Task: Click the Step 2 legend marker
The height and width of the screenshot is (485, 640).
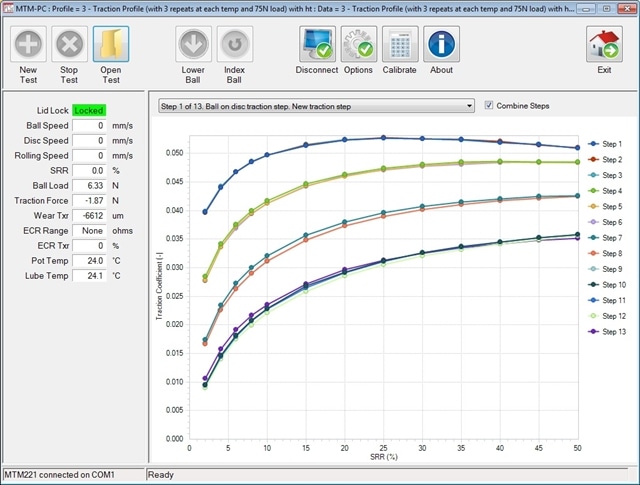Action: point(593,159)
